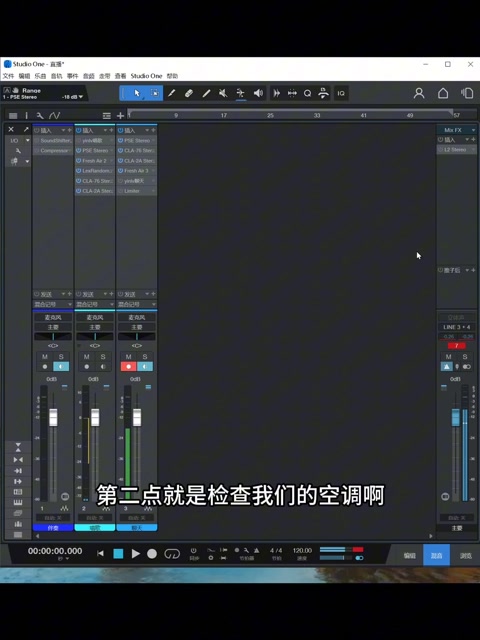This screenshot has height=640, width=480.
Task: Add a send on track 1
Action: coord(69,294)
